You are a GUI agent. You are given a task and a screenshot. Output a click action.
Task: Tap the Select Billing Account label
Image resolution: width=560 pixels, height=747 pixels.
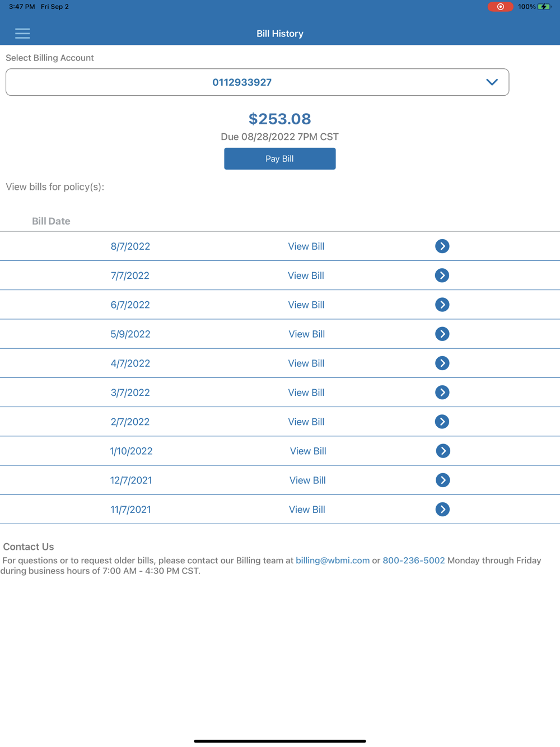[50, 58]
